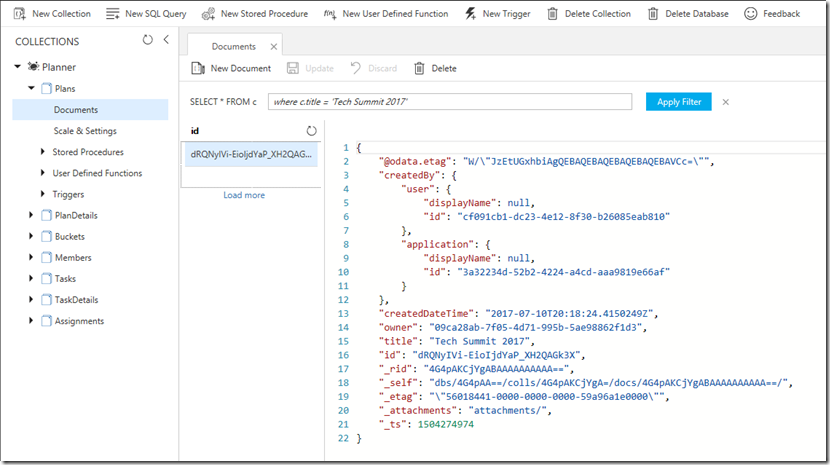830x465 pixels.
Task: Select Triggers tree item
Action: click(68, 194)
